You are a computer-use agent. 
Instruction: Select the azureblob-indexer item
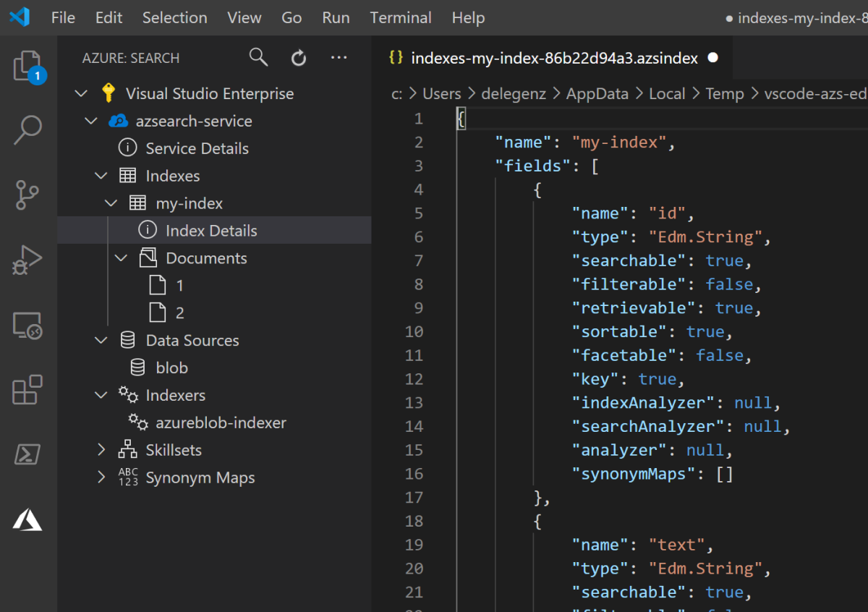pyautogui.click(x=221, y=422)
